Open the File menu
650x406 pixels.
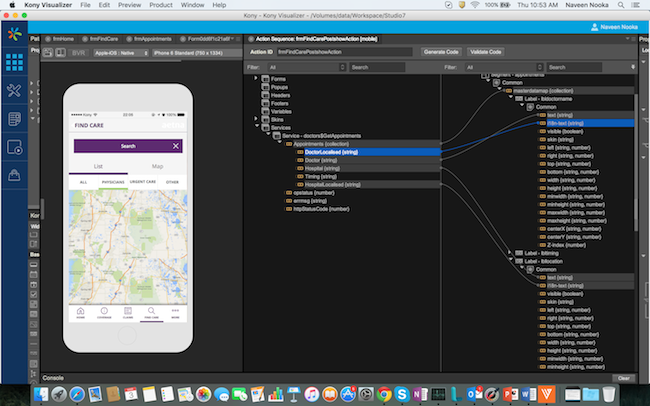click(85, 5)
